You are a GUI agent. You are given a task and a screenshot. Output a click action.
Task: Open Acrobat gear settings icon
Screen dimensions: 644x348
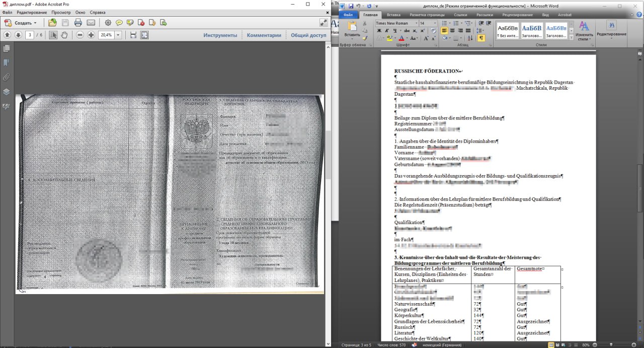pos(108,23)
